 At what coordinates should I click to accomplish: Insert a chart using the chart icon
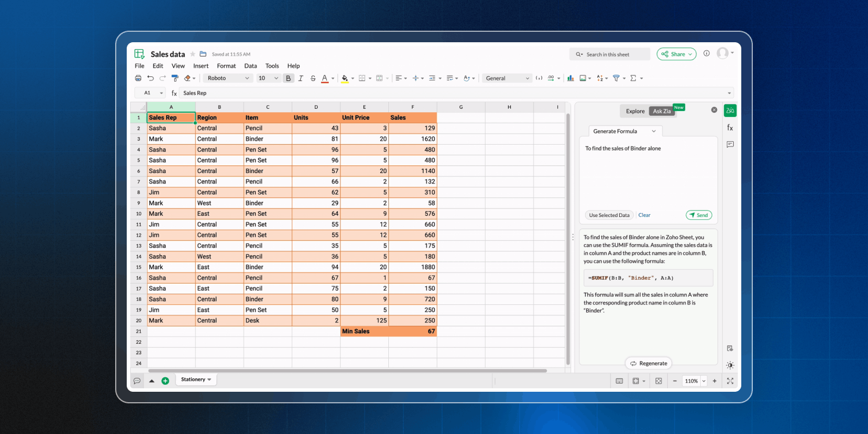pyautogui.click(x=571, y=78)
